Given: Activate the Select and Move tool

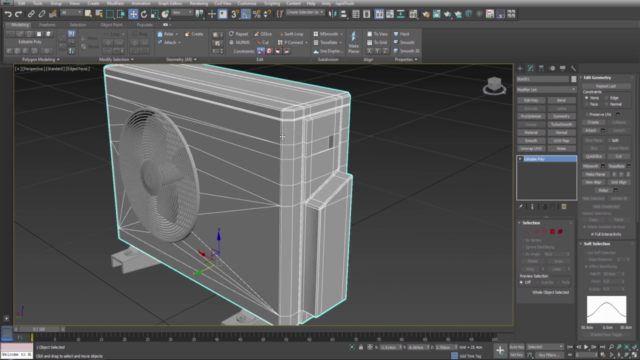Looking at the screenshot, I should 133,14.
